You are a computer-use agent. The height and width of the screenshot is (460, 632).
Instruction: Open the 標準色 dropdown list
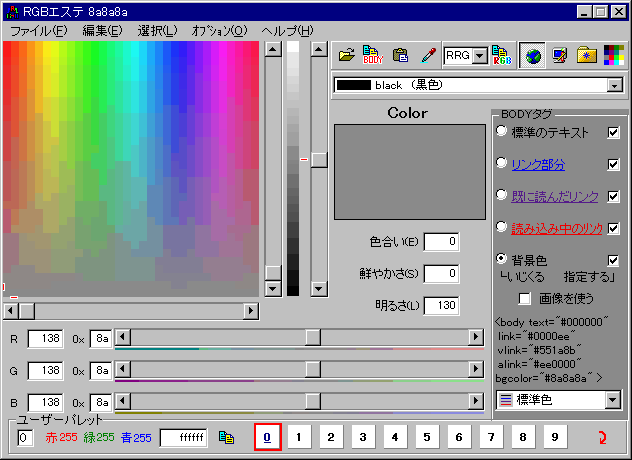point(612,400)
